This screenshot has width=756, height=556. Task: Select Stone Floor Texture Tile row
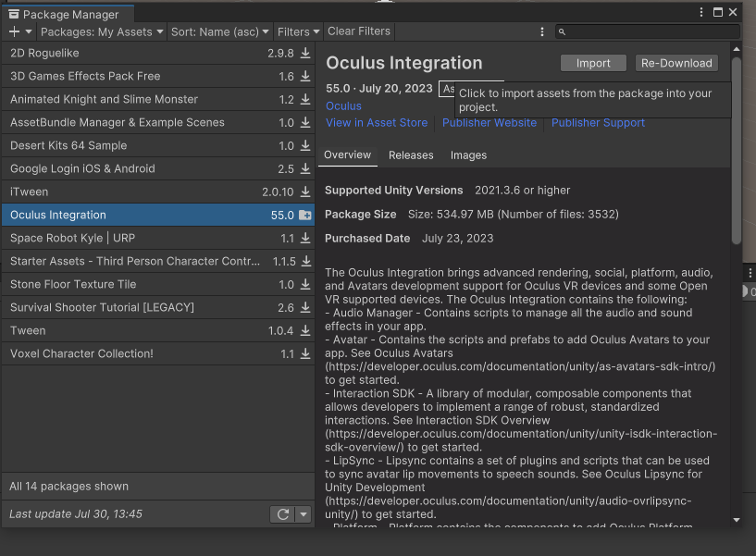(x=158, y=285)
